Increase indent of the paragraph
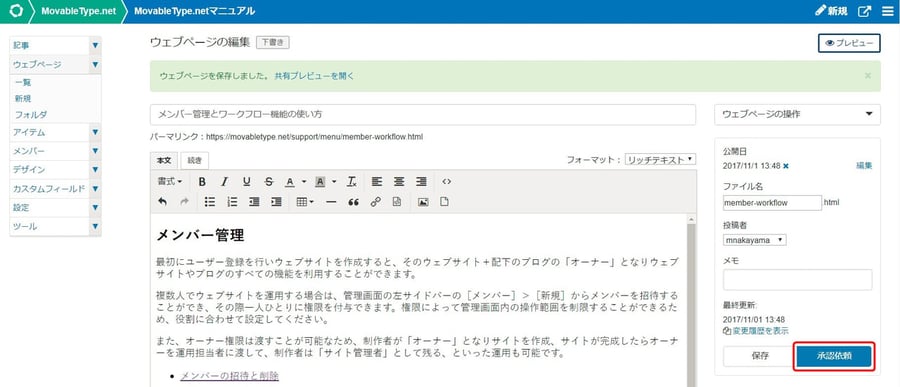The width and height of the screenshot is (900, 387). point(277,202)
